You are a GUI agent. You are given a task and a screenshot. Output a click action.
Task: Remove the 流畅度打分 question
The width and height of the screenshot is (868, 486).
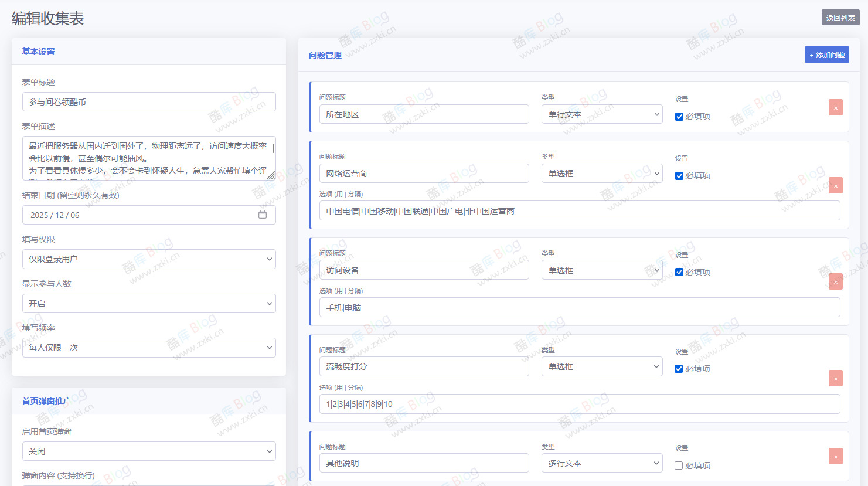[x=835, y=378]
